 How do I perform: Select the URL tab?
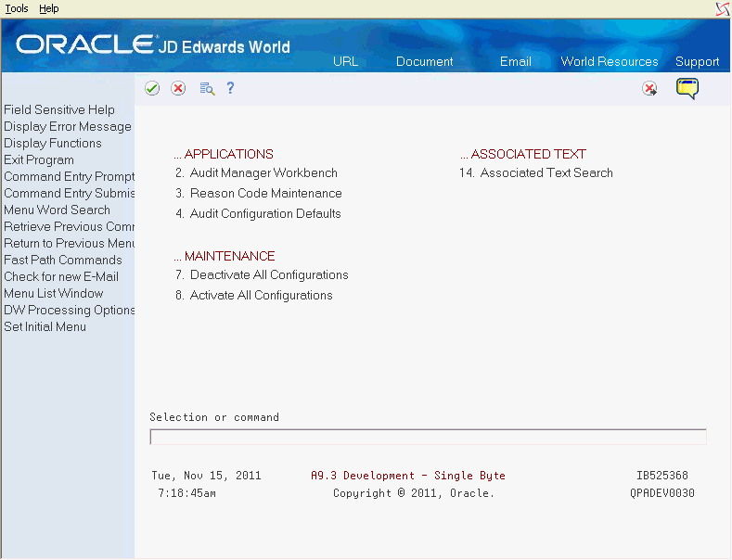[x=345, y=61]
